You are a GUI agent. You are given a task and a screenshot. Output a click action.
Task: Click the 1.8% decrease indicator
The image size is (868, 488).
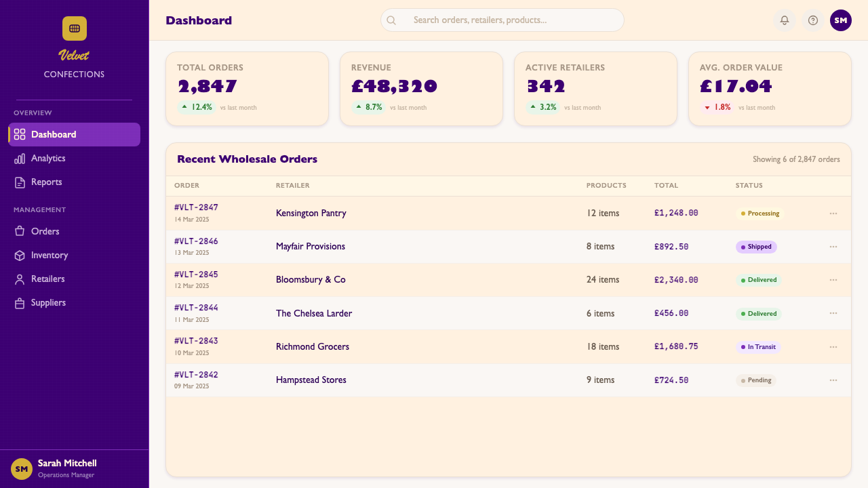tap(717, 107)
